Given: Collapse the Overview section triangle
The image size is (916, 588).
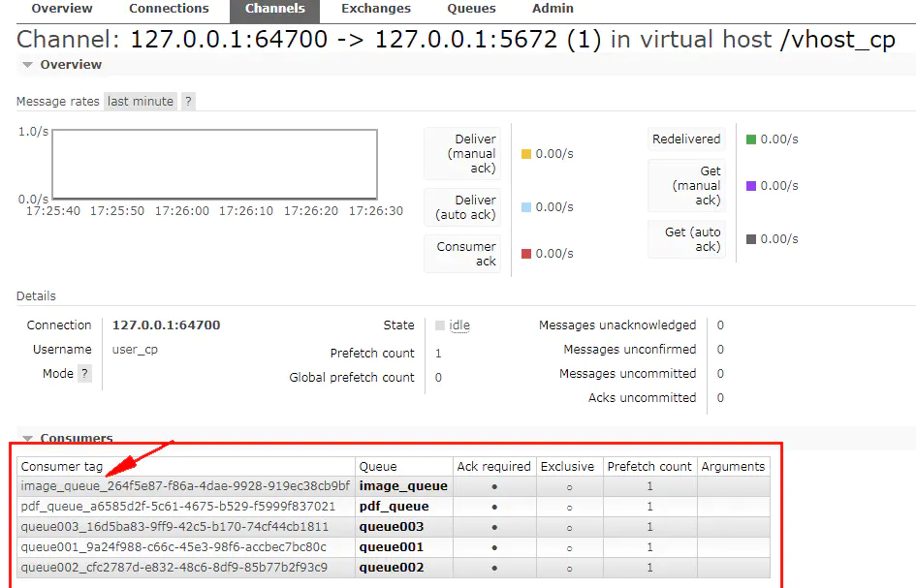Looking at the screenshot, I should coord(27,65).
